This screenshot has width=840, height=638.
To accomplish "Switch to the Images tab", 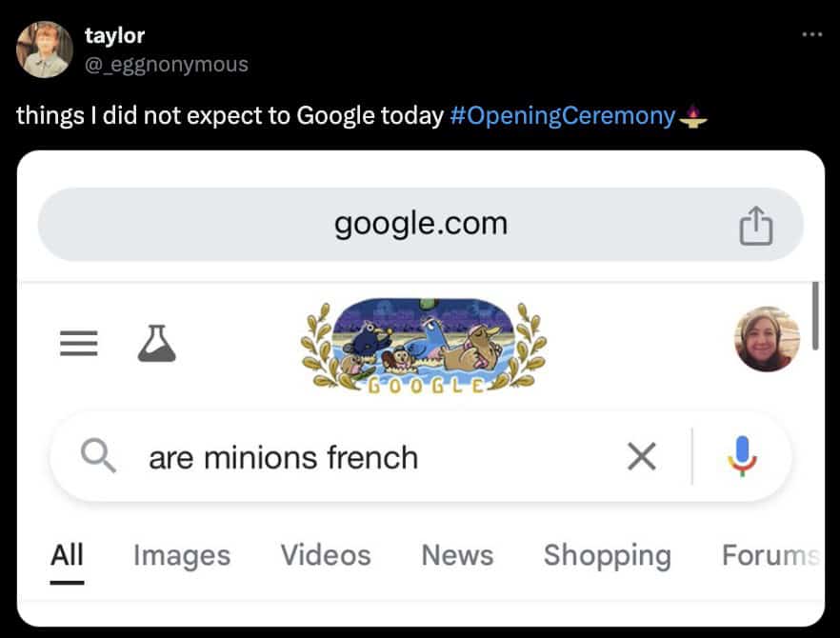I will 182,555.
